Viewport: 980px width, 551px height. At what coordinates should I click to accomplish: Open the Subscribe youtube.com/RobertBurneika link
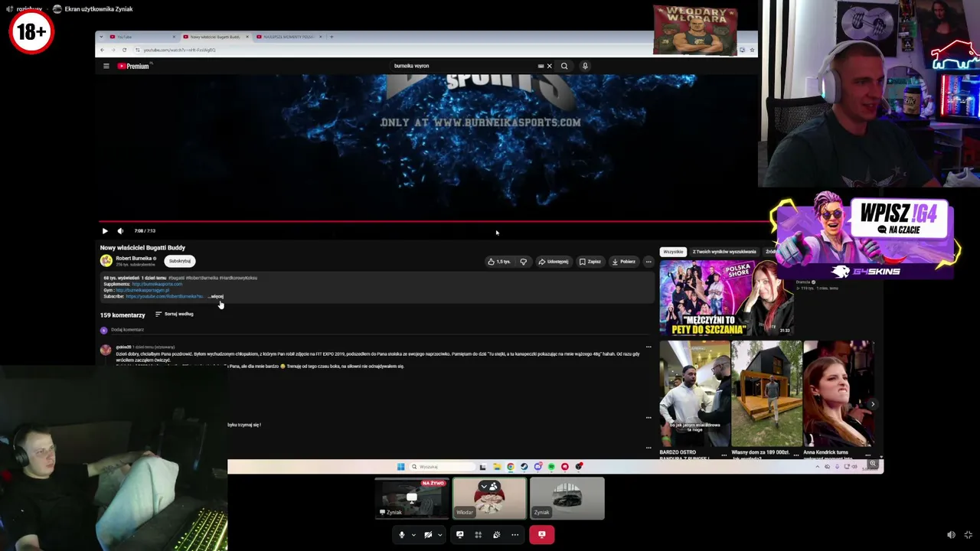pyautogui.click(x=164, y=296)
